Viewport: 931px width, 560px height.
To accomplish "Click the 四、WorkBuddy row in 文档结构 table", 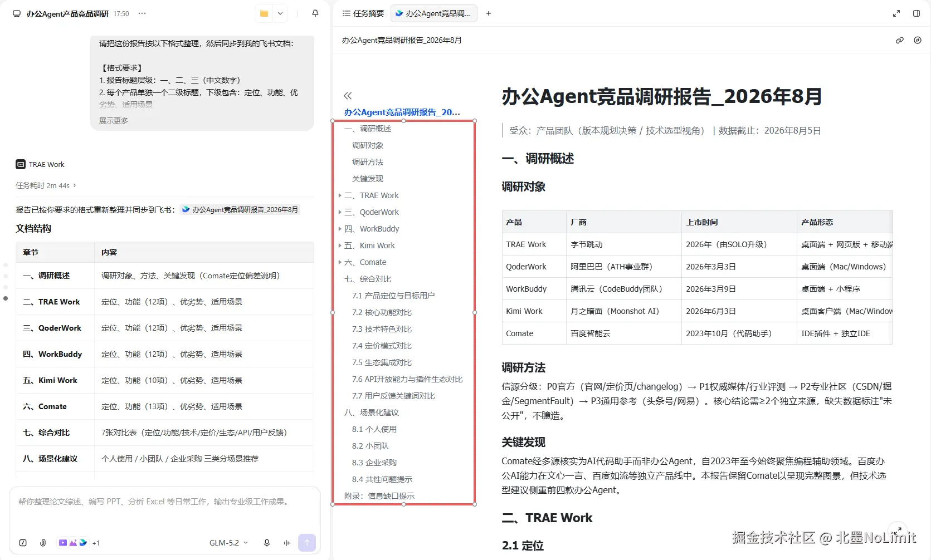I will pyautogui.click(x=165, y=354).
